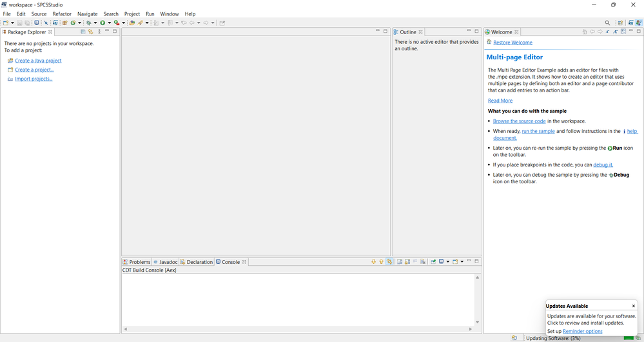The width and height of the screenshot is (644, 342).
Task: Open the File menu
Action: point(7,14)
